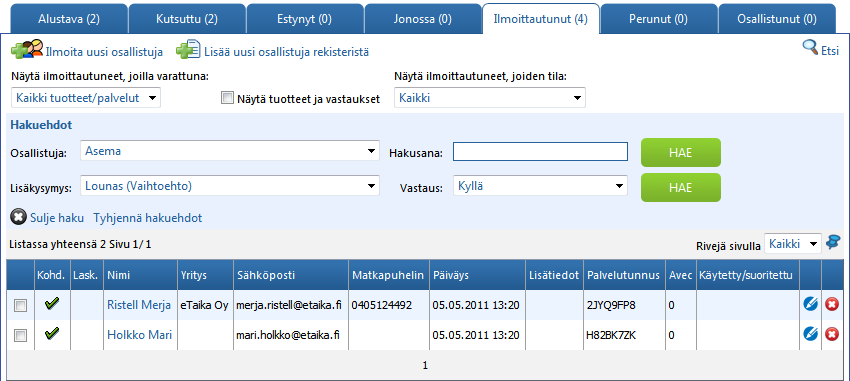Screen dimensions: 850x381
Task: Click page number 1 in table footer
Action: pos(425,366)
